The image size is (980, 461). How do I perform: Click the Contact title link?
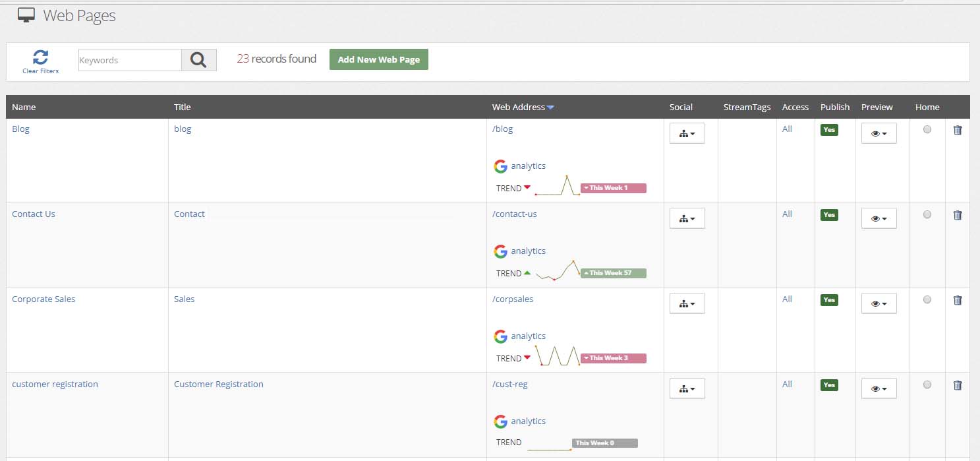pyautogui.click(x=190, y=214)
